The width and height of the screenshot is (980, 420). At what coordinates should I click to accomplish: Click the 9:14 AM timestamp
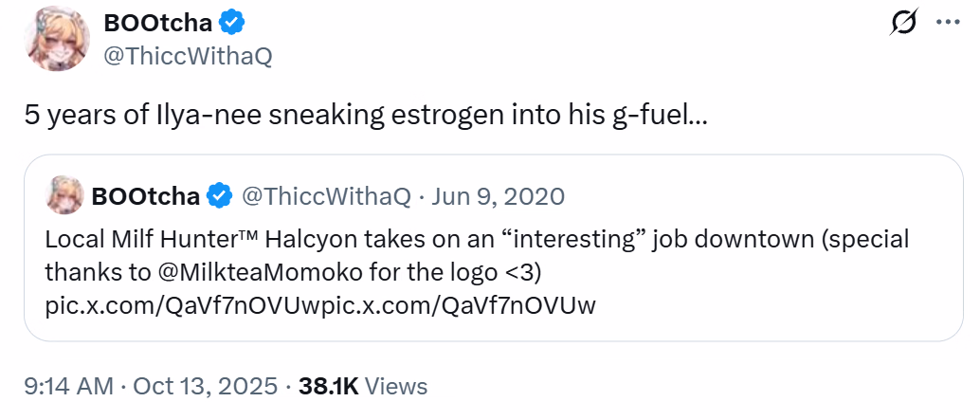(x=66, y=387)
